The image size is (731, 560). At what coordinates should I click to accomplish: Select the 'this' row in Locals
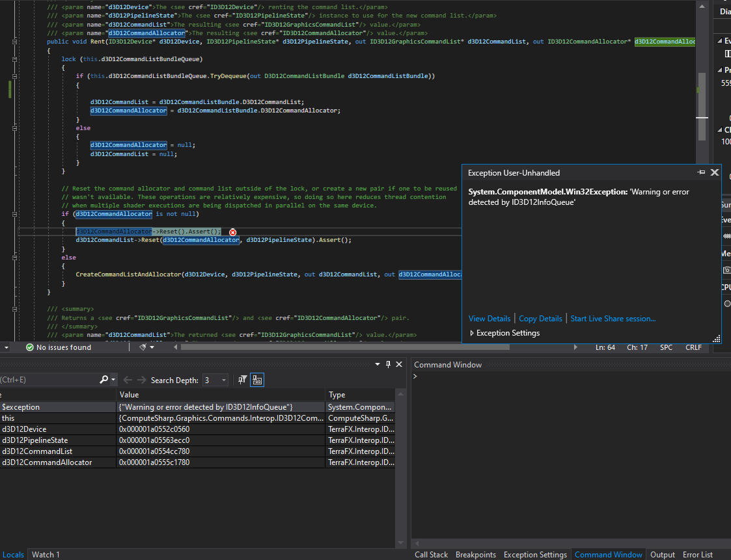tap(198, 418)
